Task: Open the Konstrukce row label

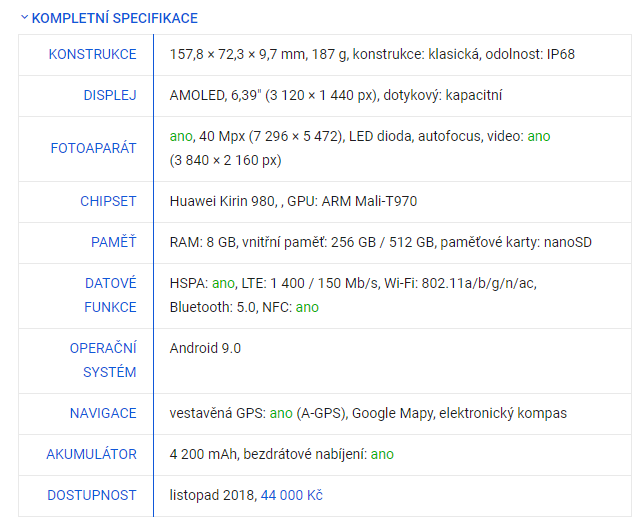Action: pyautogui.click(x=92, y=54)
